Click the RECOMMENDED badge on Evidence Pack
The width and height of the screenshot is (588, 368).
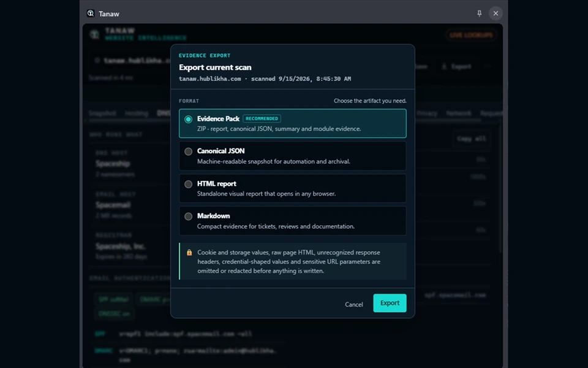coord(262,118)
